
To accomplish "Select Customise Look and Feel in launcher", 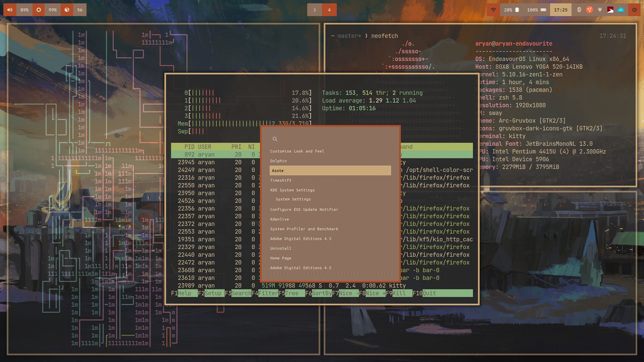I will coord(330,151).
